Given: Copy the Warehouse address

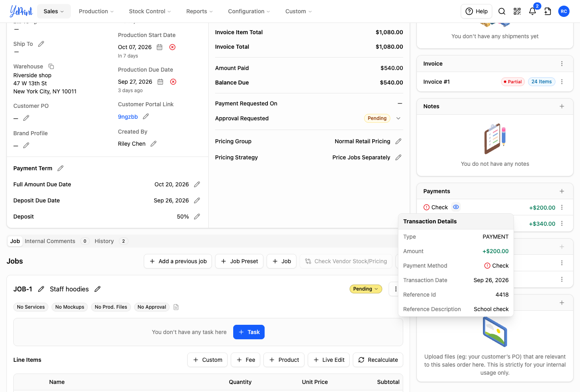Looking at the screenshot, I should [51, 66].
